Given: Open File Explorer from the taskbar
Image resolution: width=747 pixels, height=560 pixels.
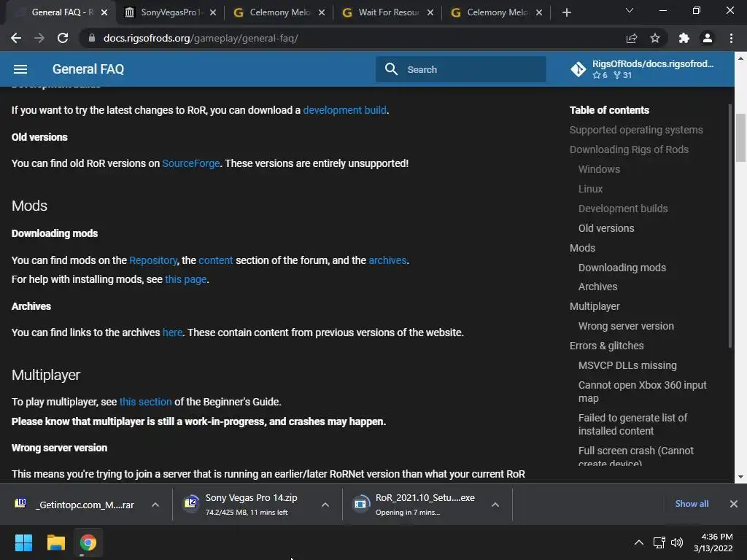Looking at the screenshot, I should [55, 542].
